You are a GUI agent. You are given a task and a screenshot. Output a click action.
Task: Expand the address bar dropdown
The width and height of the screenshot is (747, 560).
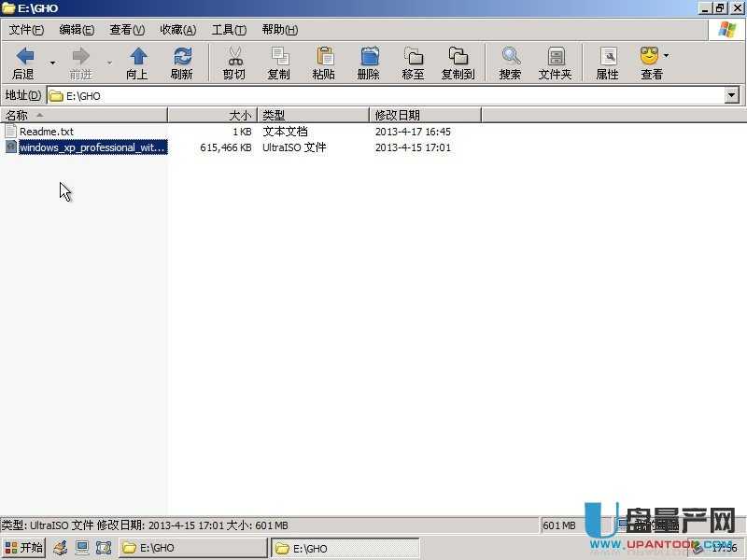click(732, 96)
